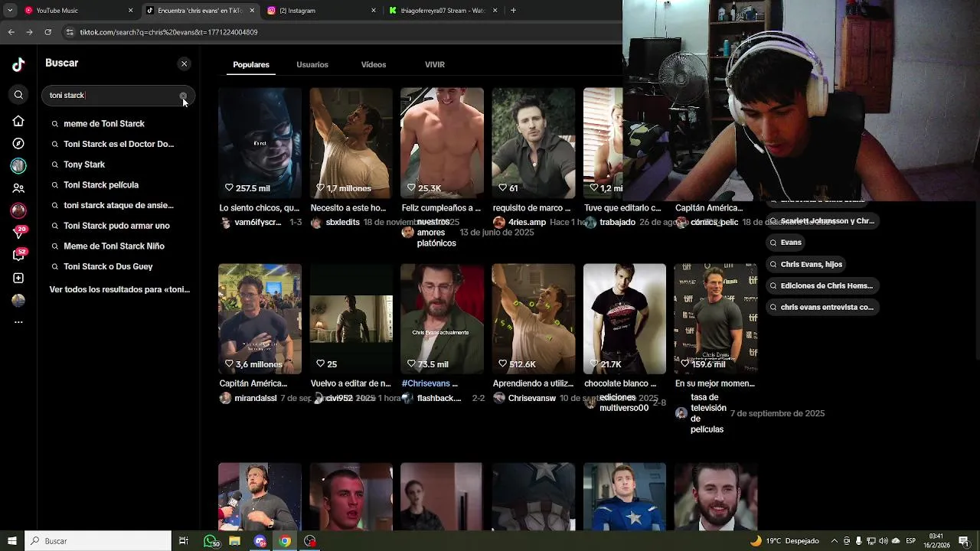
Task: Open profile avatar near sidebar bottom
Action: pos(18,300)
